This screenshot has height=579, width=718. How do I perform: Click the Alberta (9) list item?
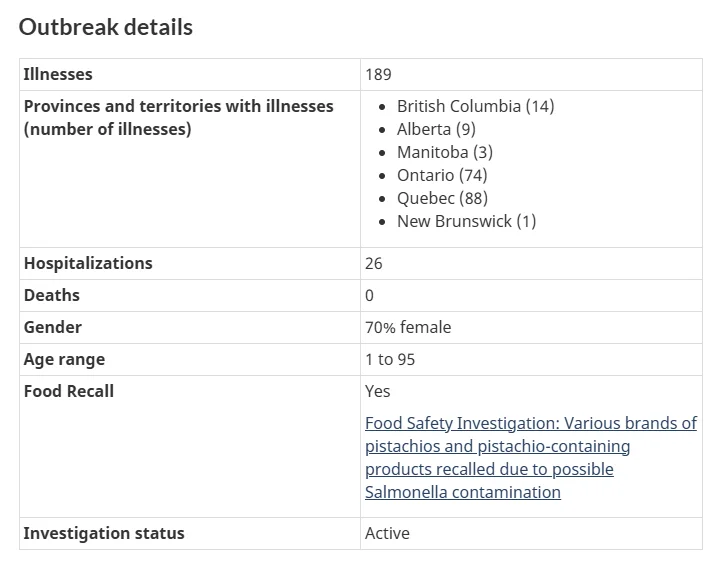pos(436,129)
